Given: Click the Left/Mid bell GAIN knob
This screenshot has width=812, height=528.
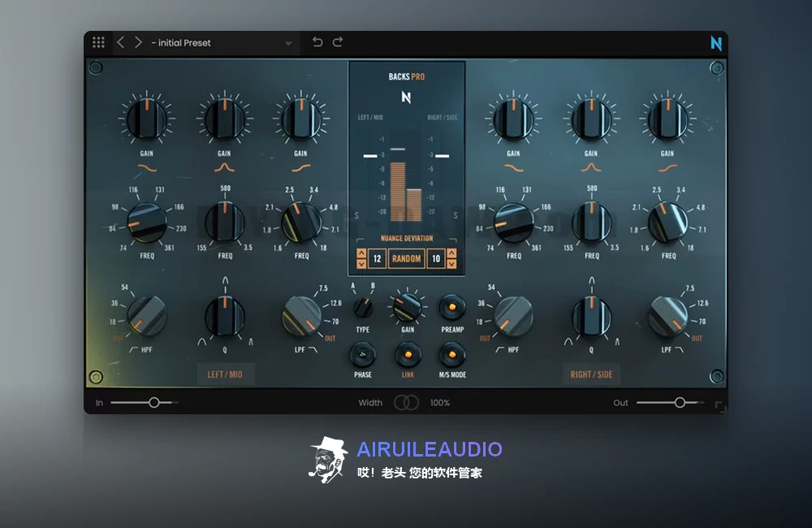Looking at the screenshot, I should coord(224,118).
